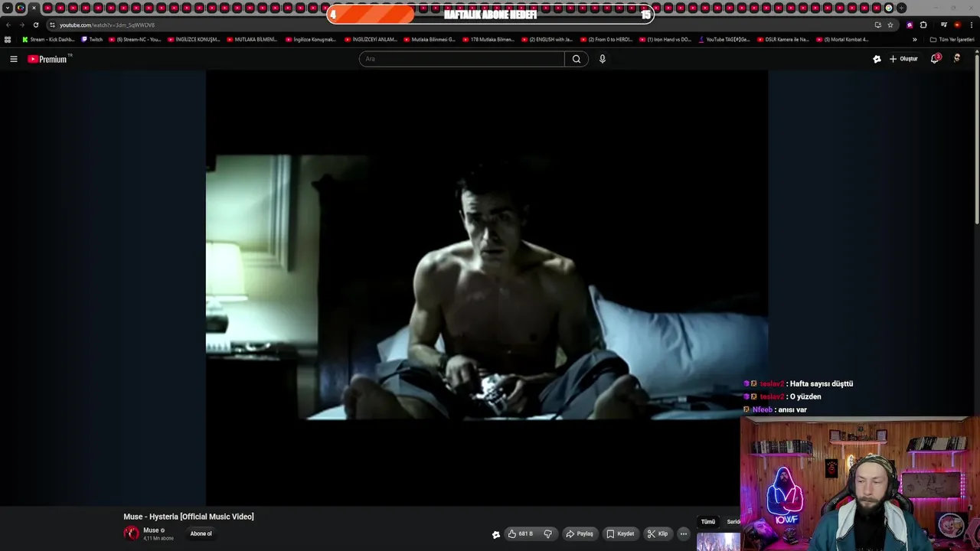
Task: Bookmark this page with the star icon
Action: [890, 24]
